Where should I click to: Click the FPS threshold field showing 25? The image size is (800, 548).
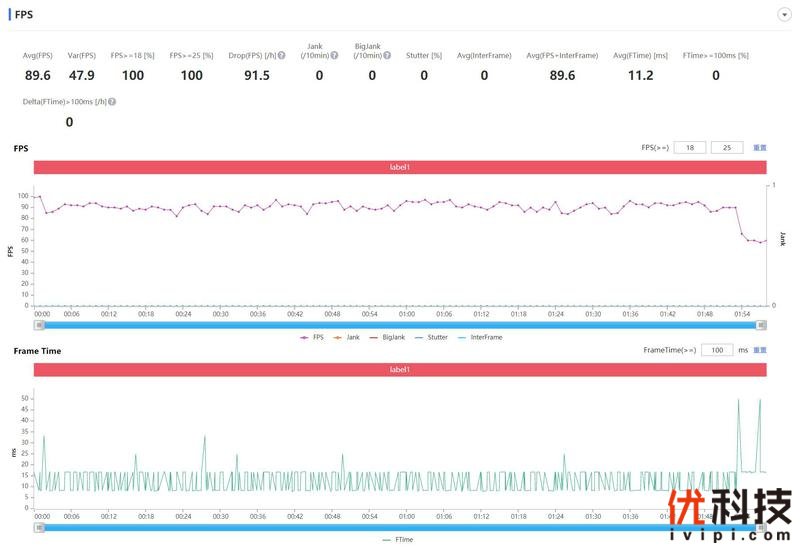(726, 148)
